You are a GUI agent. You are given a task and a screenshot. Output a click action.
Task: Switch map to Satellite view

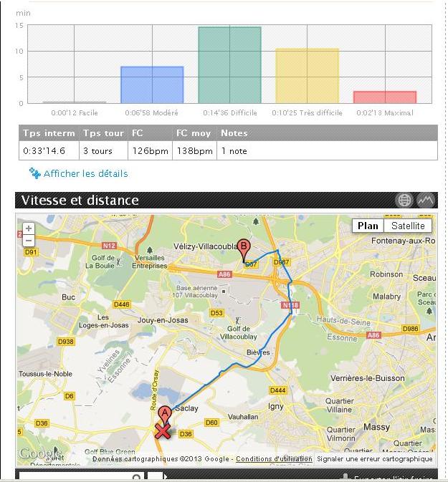point(408,226)
